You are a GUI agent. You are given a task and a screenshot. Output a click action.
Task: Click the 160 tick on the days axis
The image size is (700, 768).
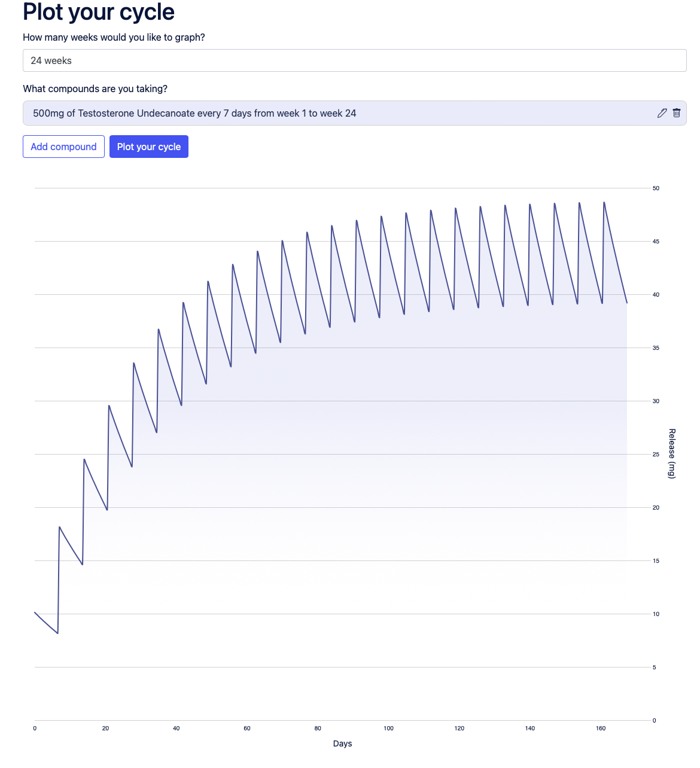[x=601, y=728]
